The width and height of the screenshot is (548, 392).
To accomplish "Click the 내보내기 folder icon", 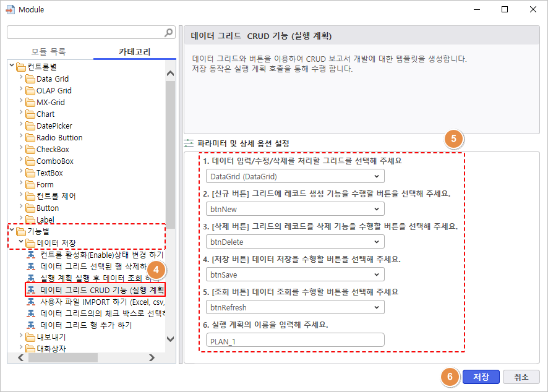I will click(30, 337).
